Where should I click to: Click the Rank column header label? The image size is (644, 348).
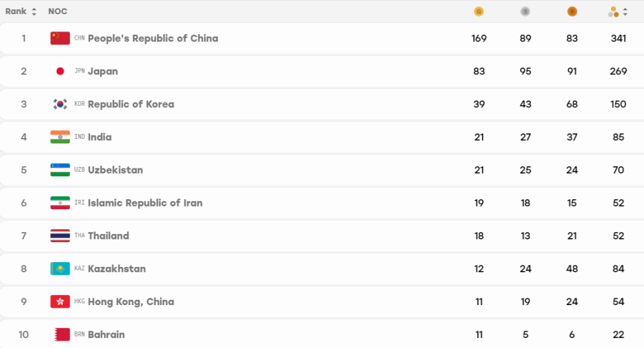tap(15, 11)
